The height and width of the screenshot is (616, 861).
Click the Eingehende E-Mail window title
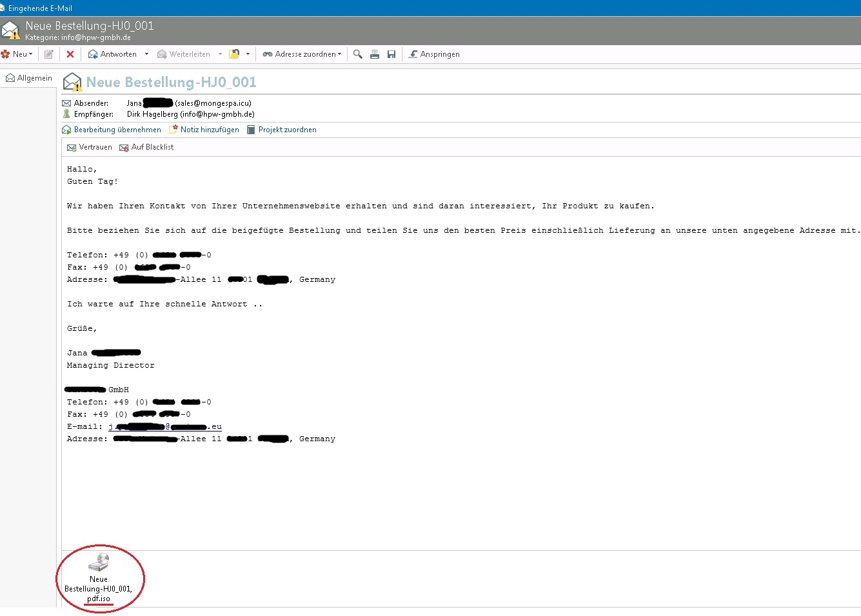40,8
